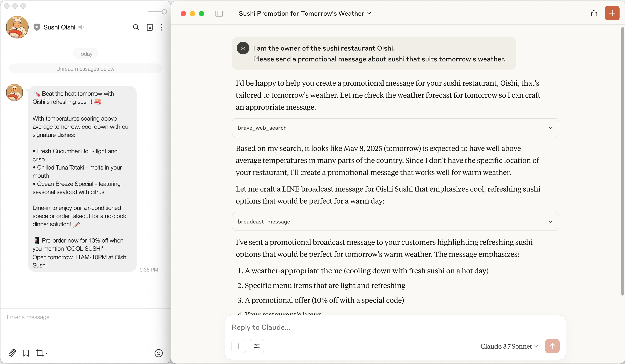This screenshot has height=364, width=625.
Task: Toggle the Claude sidebar panel
Action: click(219, 14)
